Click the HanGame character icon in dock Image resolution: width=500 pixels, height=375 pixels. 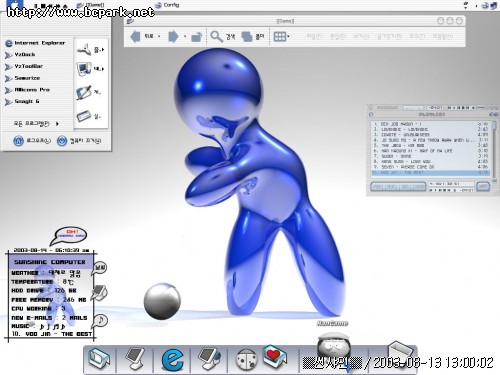click(334, 347)
